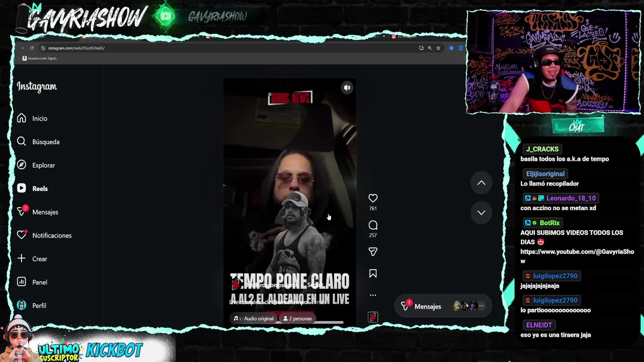Click YouTube link in BotRix message
644x362 pixels.
pyautogui.click(x=577, y=256)
